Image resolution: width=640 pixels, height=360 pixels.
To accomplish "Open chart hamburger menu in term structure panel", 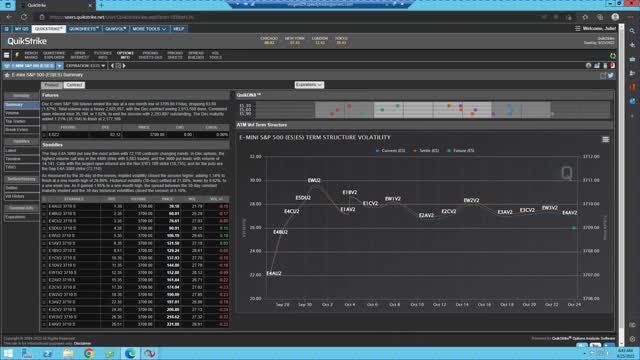I will pos(605,140).
